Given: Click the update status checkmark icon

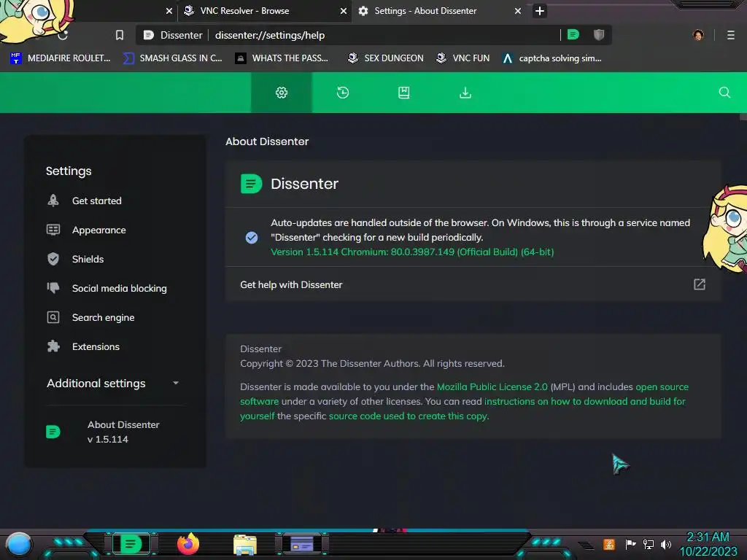Looking at the screenshot, I should pyautogui.click(x=252, y=237).
